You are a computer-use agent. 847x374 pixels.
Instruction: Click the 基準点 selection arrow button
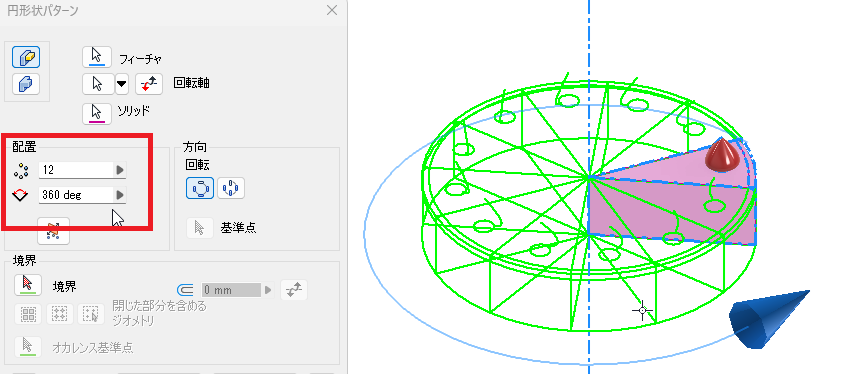point(199,228)
